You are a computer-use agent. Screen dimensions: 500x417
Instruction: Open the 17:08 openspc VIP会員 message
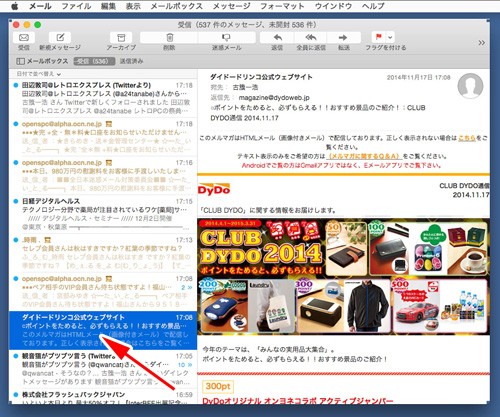click(103, 291)
